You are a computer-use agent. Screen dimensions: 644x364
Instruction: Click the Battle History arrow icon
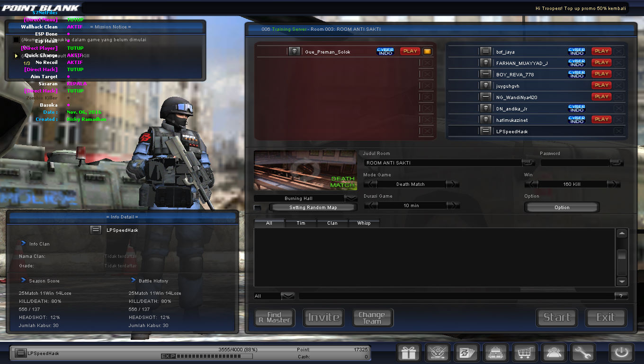click(133, 280)
